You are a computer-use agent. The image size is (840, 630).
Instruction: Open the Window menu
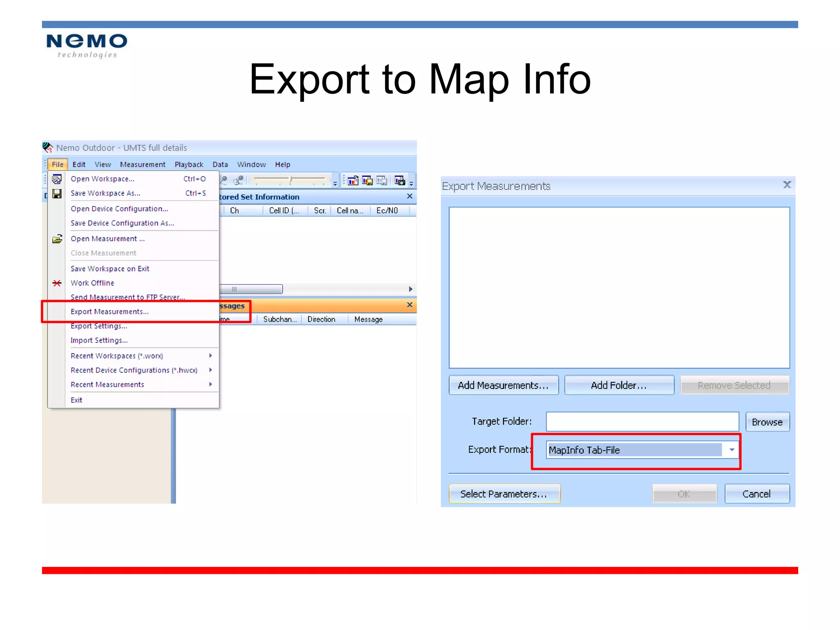point(251,164)
